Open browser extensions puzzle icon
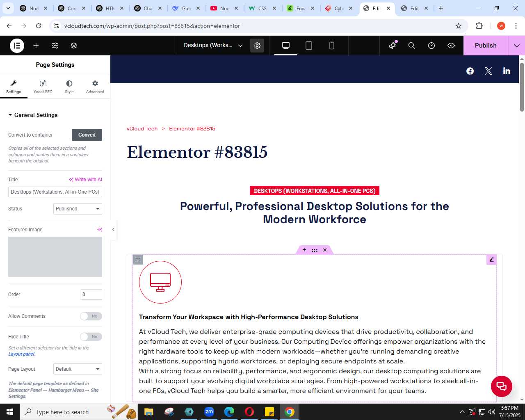This screenshot has height=420, width=525. click(x=479, y=26)
